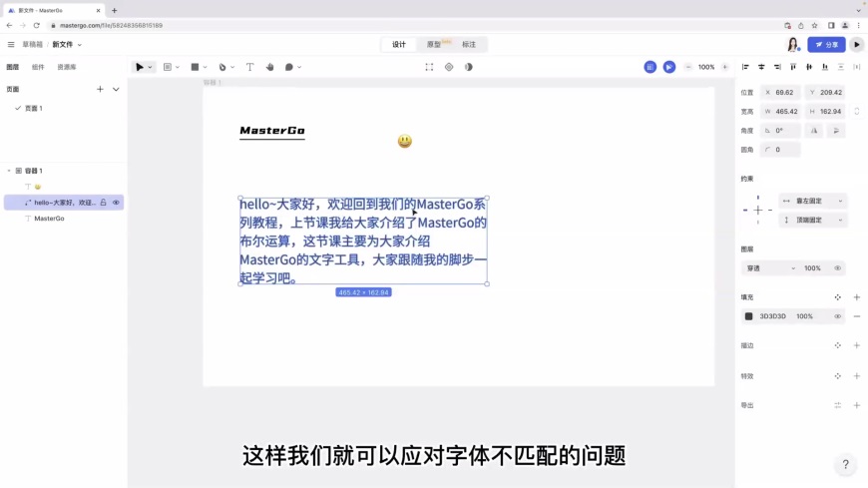This screenshot has height=488, width=868.
Task: Add an export setting with plus
Action: click(x=856, y=405)
